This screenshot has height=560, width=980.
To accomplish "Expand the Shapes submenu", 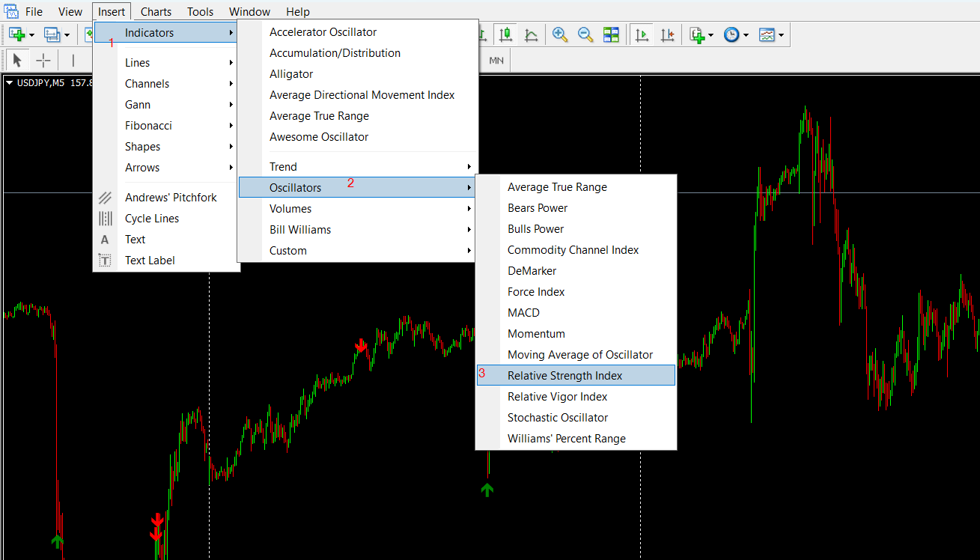I will [166, 147].
